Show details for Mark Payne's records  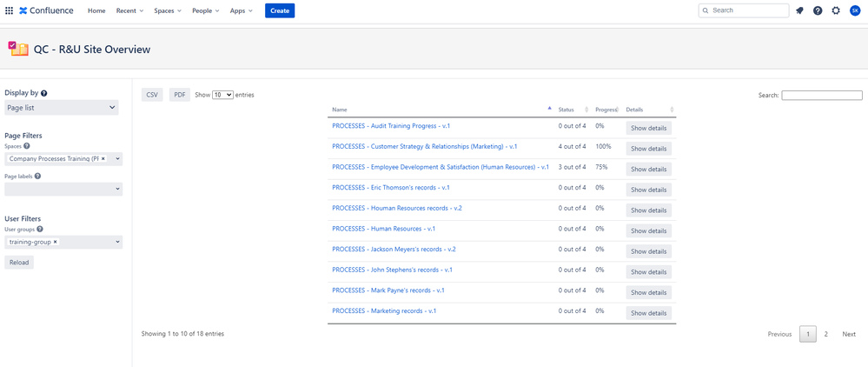click(x=649, y=292)
